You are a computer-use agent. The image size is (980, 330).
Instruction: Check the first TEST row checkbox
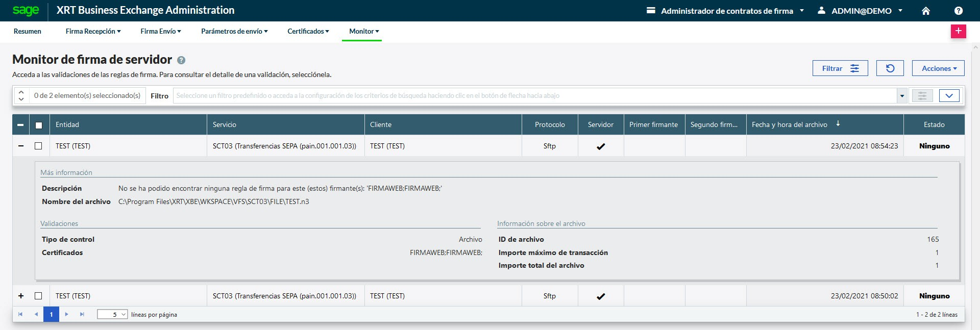click(x=38, y=146)
